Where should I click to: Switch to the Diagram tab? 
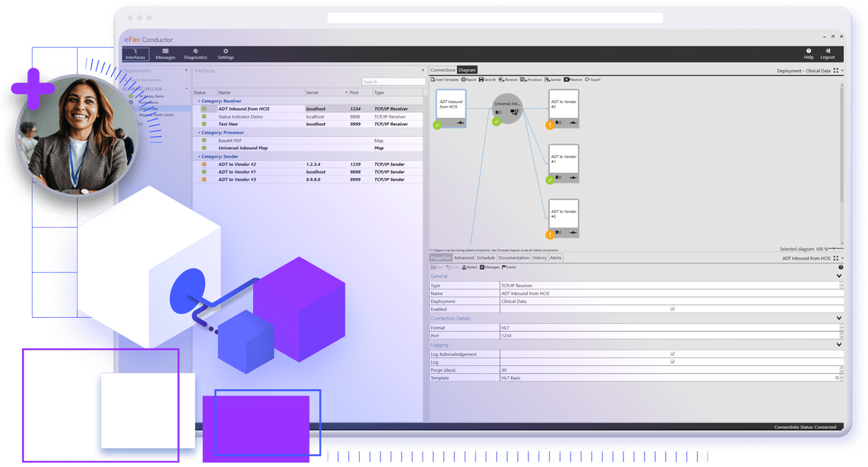[467, 70]
